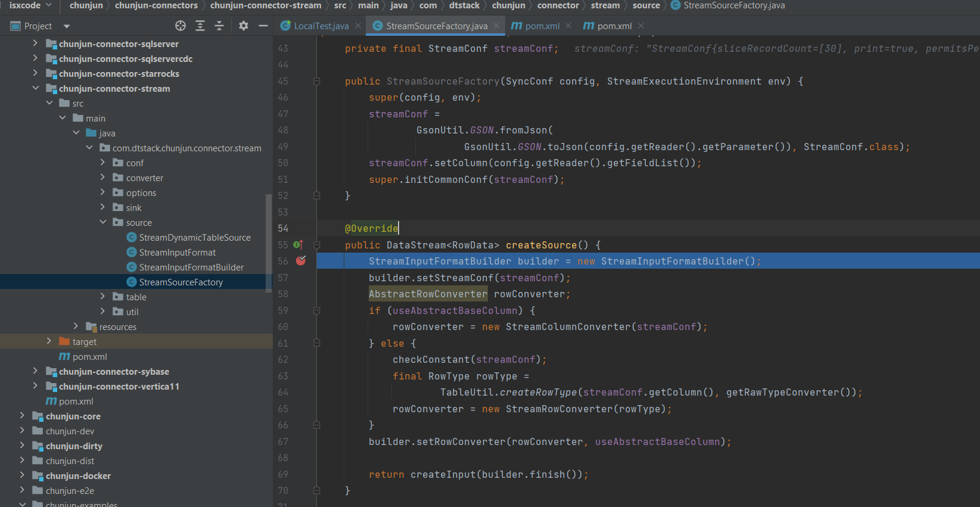The height and width of the screenshot is (507, 980).
Task: Select chunjun-dirty module
Action: pos(74,446)
